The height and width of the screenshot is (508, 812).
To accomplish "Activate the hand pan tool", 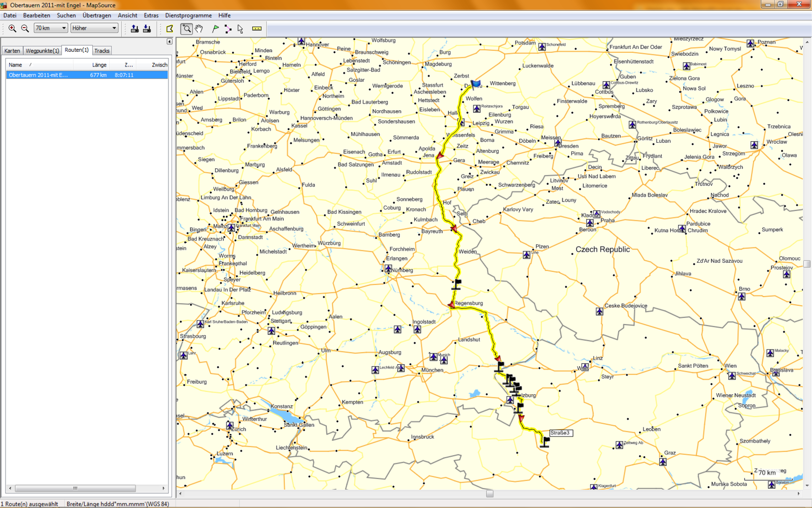I will [199, 28].
